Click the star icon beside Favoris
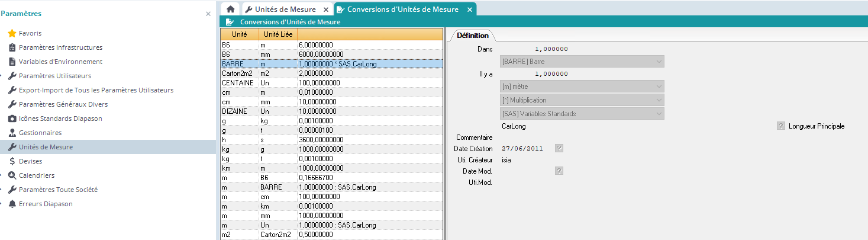This screenshot has height=240, width=868. 12,33
